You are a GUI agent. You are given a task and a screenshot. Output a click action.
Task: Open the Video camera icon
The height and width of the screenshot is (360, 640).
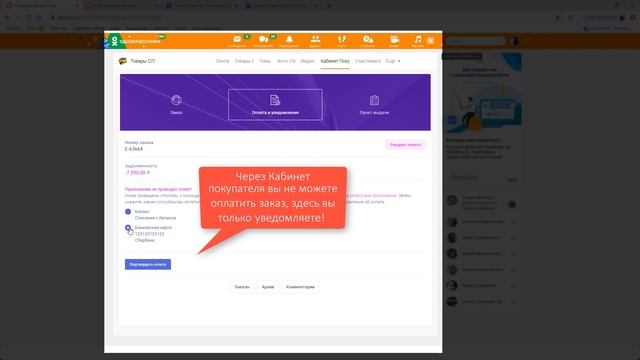pos(394,39)
